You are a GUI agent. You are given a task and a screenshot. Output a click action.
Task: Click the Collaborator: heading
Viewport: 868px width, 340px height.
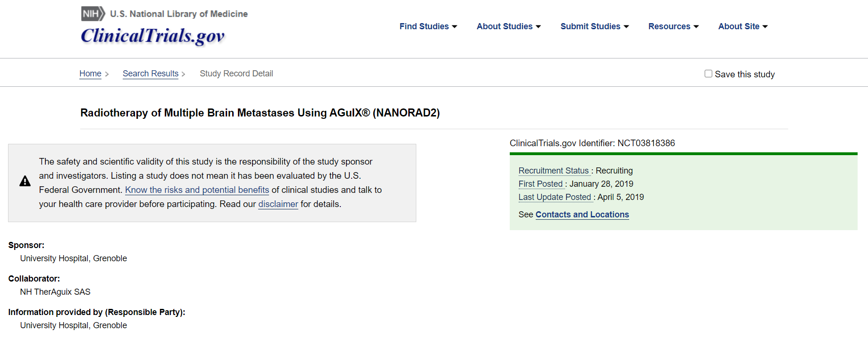[34, 279]
